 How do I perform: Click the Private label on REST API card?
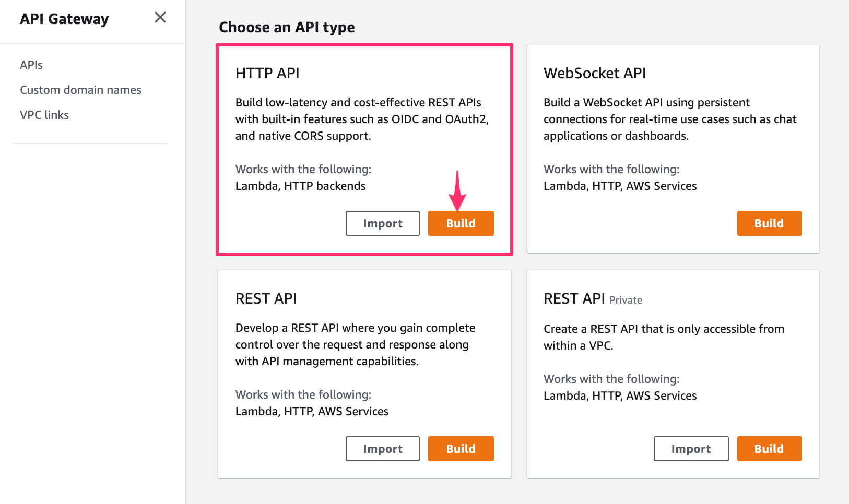[626, 300]
